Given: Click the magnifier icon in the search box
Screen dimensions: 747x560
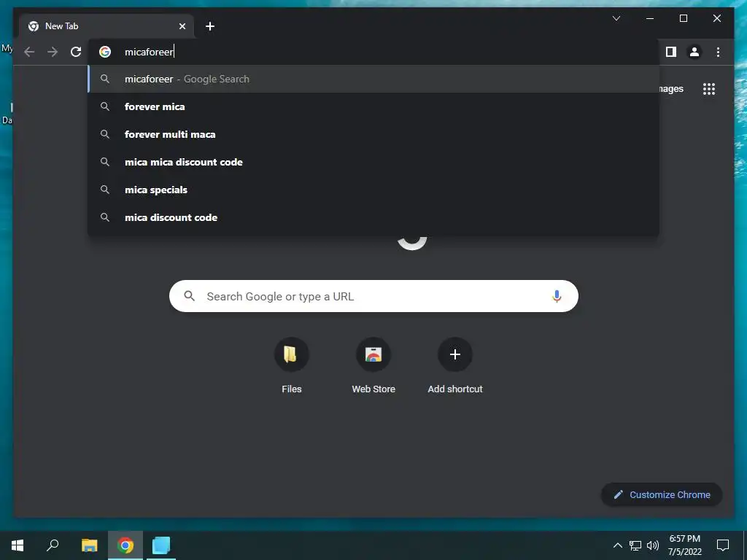Looking at the screenshot, I should point(189,296).
